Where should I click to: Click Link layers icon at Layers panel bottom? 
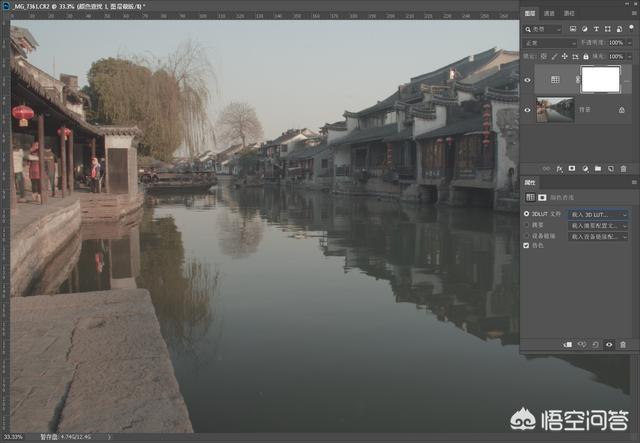pos(546,169)
